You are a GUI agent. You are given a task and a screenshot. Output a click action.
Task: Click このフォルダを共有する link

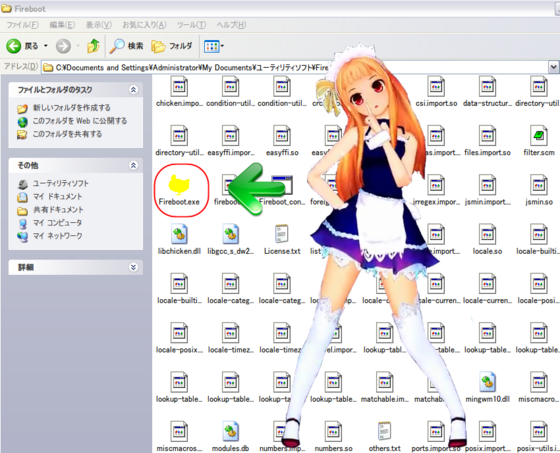67,134
